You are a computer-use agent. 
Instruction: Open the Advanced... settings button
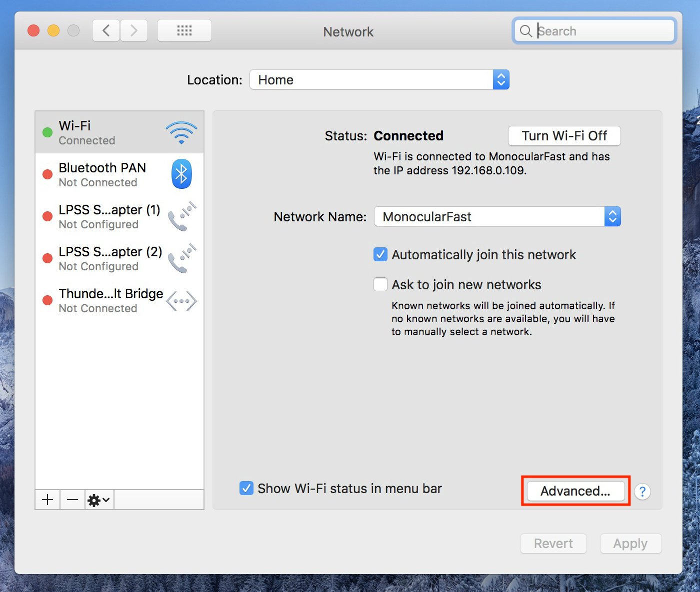coord(575,491)
